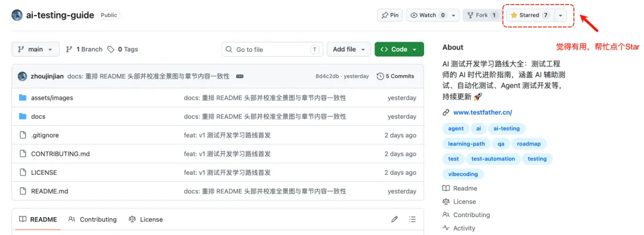Toggle the Starred button to unstar

[x=530, y=15]
